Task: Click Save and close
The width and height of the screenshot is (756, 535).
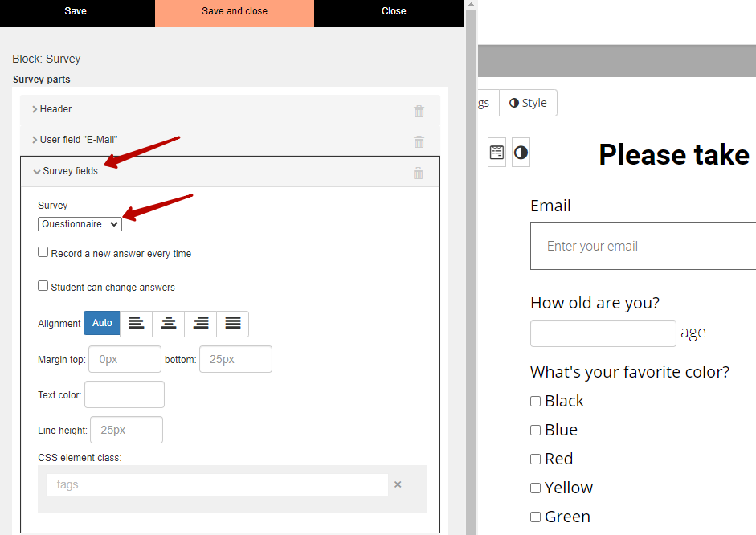Action: click(235, 11)
